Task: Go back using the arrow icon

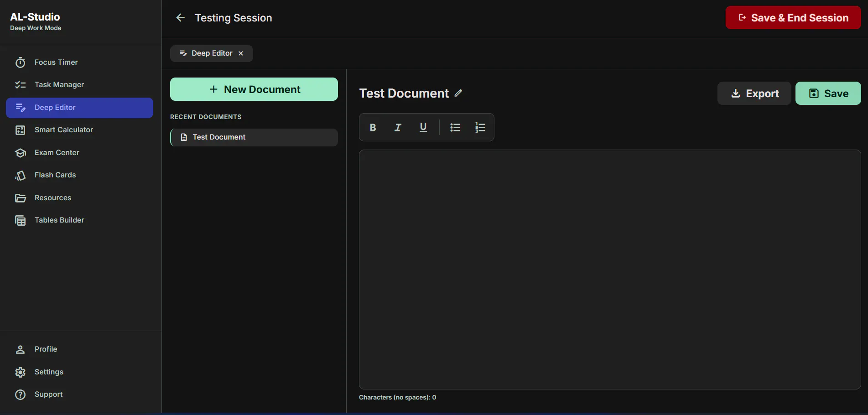Action: pos(181,18)
